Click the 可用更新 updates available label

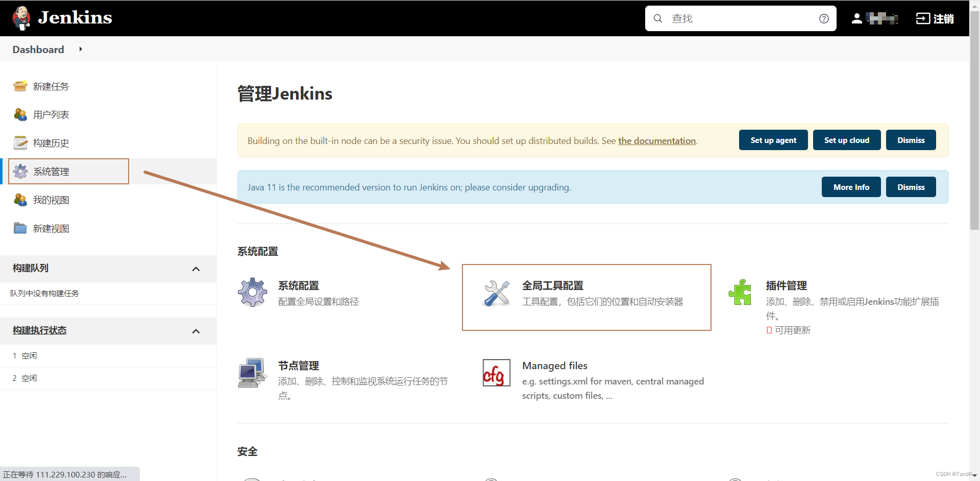pos(793,330)
